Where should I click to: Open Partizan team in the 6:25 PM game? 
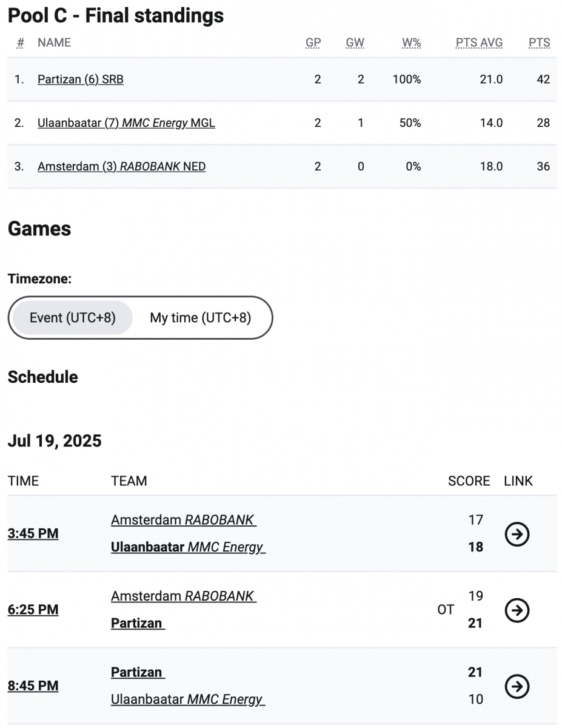(x=138, y=623)
